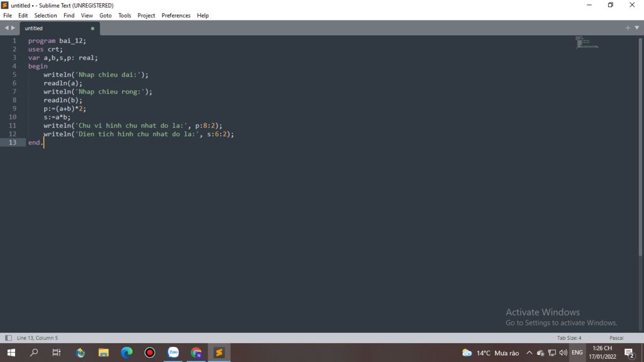Viewport: 644px width, 362px height.
Task: Go to previous tab with left arrow
Action: click(x=6, y=28)
